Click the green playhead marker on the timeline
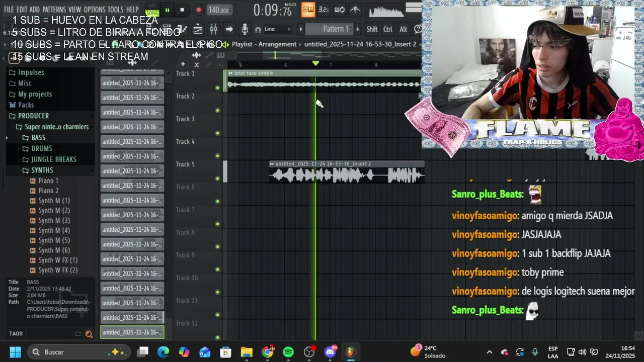The height and width of the screenshot is (362, 644). pyautogui.click(x=315, y=63)
